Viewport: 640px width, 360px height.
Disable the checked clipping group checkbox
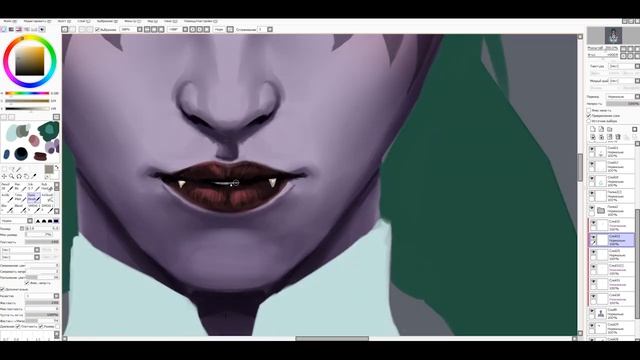tap(589, 116)
